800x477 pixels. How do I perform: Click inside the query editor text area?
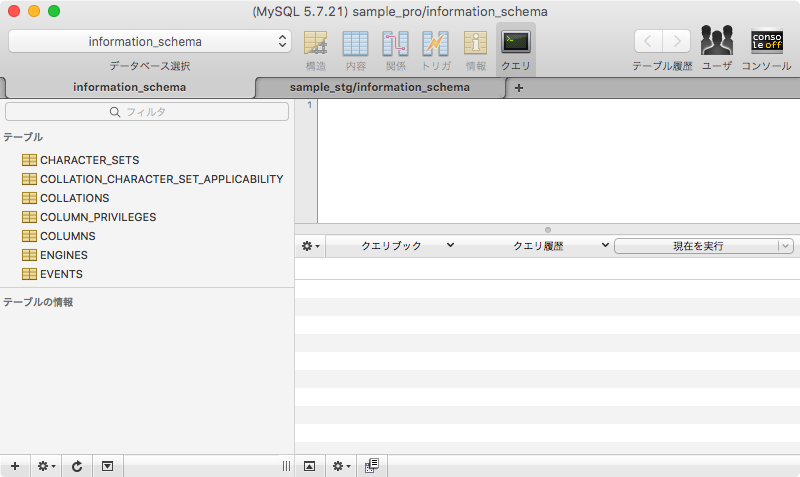pos(559,161)
